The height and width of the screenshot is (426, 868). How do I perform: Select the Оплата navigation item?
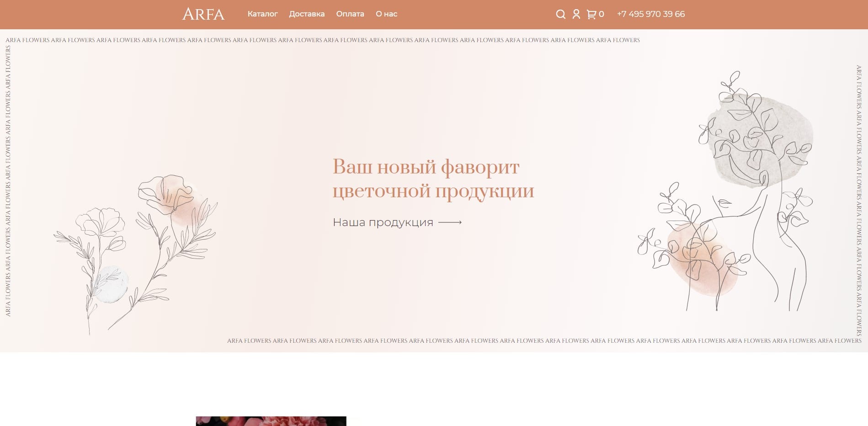[x=350, y=14]
